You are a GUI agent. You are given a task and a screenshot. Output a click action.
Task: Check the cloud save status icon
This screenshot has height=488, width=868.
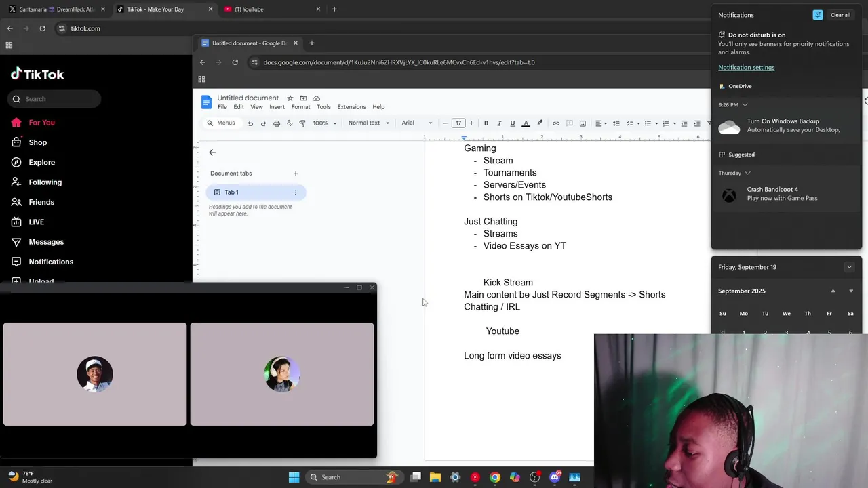316,98
